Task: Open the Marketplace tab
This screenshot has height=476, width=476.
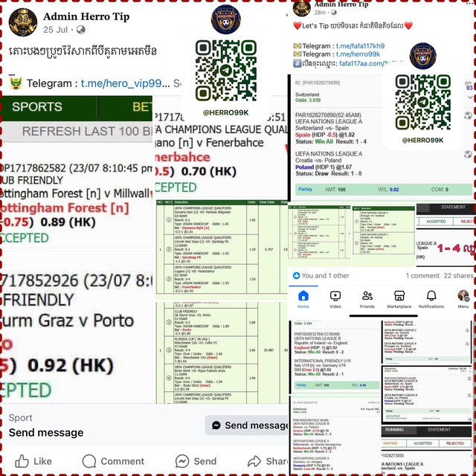Action: tap(399, 299)
